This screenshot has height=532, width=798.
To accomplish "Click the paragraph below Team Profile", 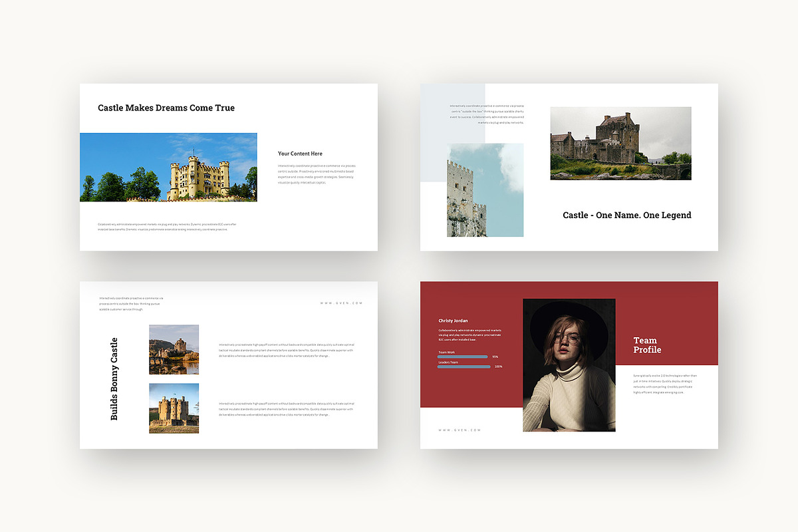I will click(664, 384).
